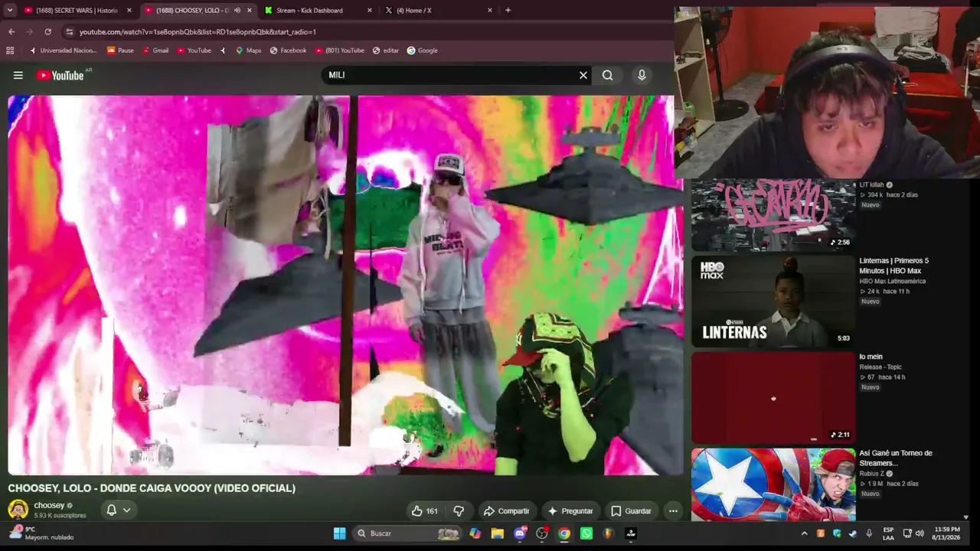Open the Maps bookmark
This screenshot has height=551, width=980.
(248, 51)
